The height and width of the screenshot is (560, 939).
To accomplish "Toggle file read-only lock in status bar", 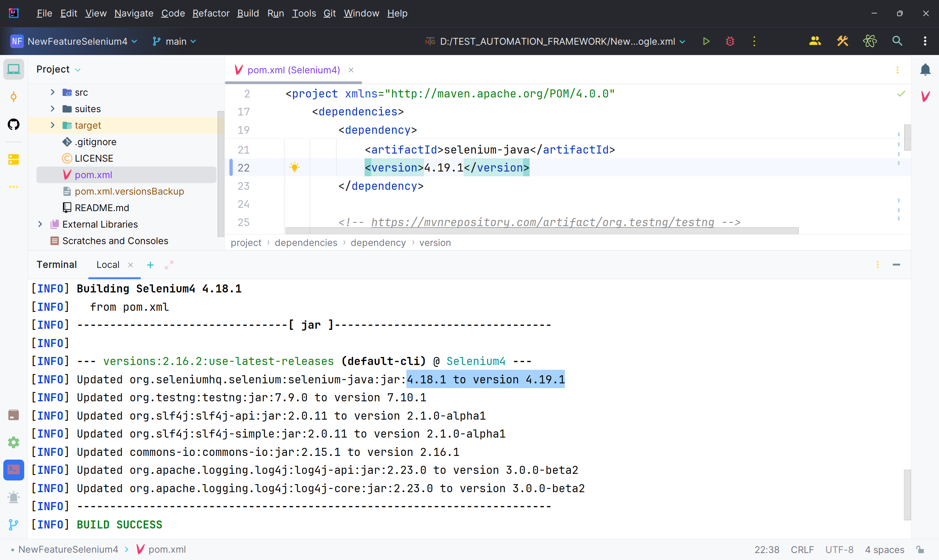I will pyautogui.click(x=920, y=549).
